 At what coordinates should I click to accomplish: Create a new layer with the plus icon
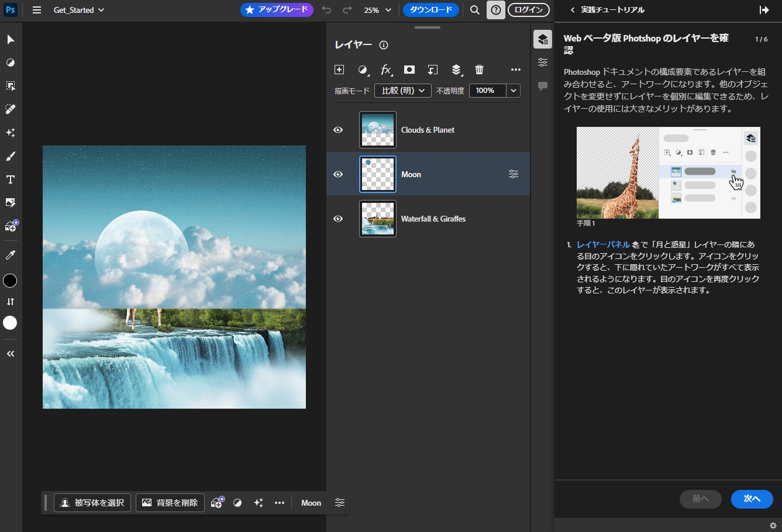(x=339, y=70)
